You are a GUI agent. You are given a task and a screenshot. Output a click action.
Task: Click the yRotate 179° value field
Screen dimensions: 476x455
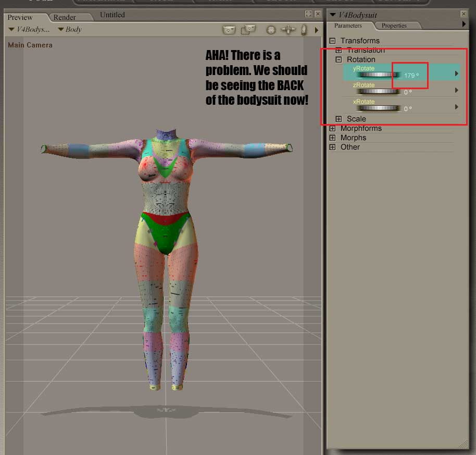(x=410, y=76)
